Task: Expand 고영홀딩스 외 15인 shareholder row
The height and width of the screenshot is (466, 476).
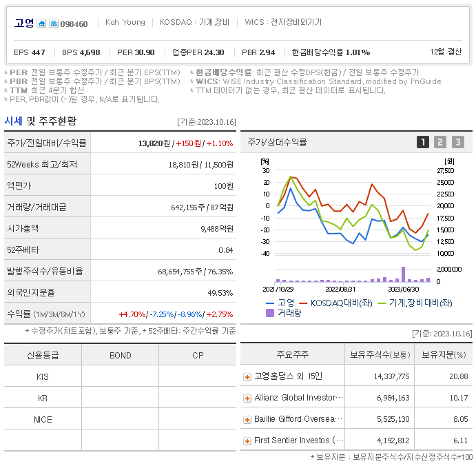Action: tap(247, 377)
